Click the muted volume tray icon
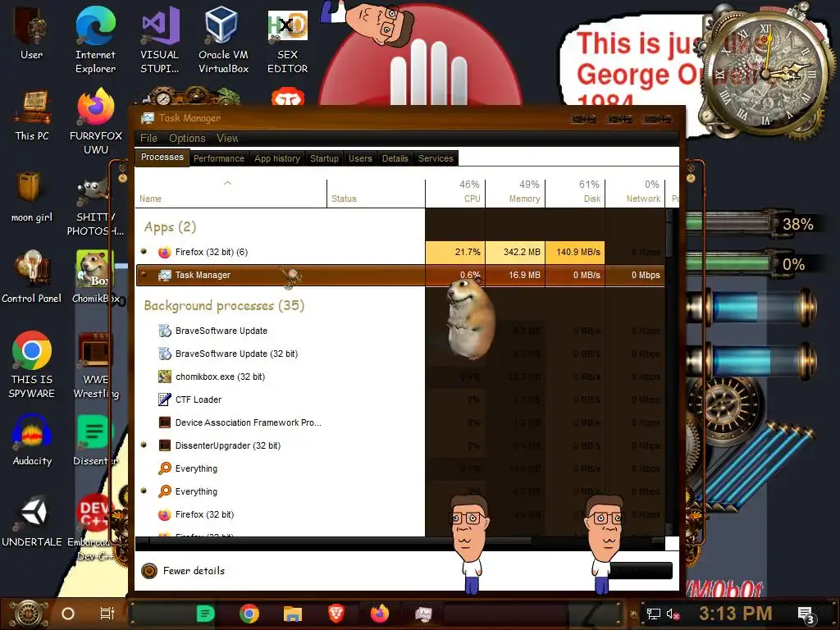The image size is (840, 630). [673, 614]
